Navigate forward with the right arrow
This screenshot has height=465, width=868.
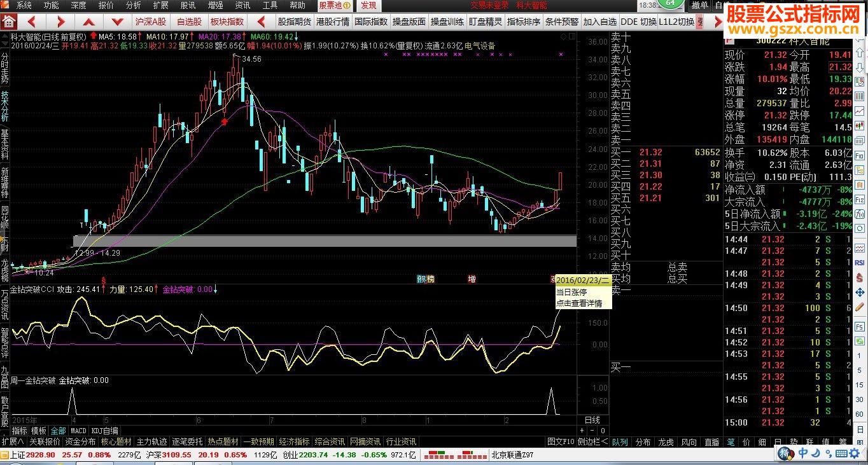pyautogui.click(x=61, y=21)
